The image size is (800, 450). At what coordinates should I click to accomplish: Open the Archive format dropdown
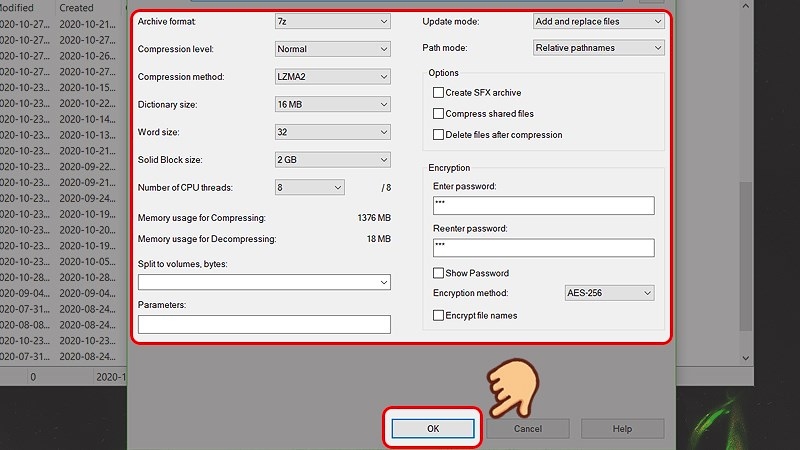click(333, 21)
